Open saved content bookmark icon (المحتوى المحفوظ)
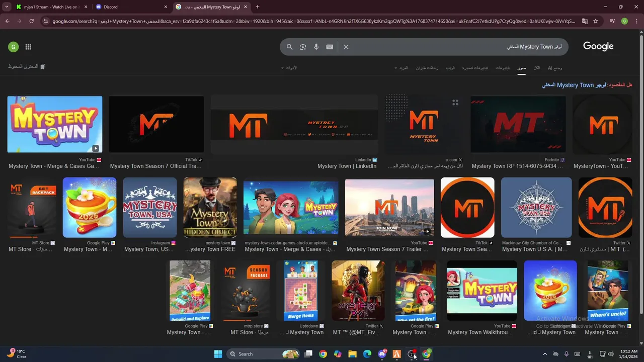Screen dimensions: 644x362 coord(27,66)
